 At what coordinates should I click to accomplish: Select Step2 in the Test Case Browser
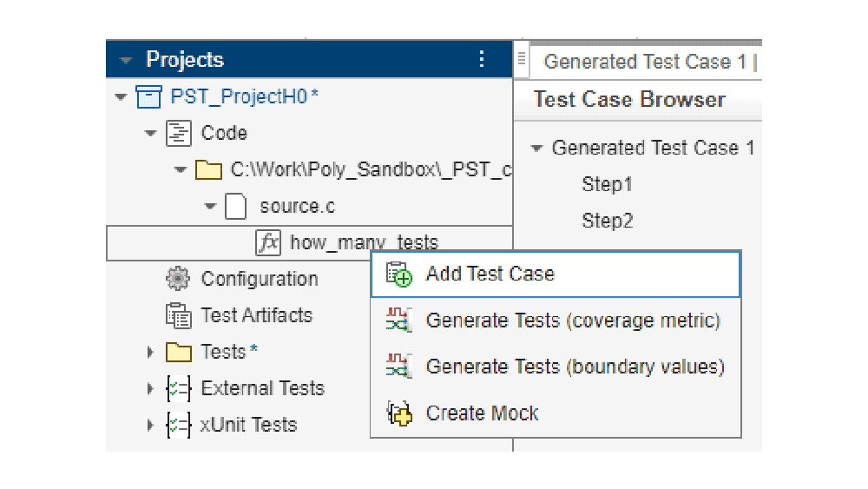pyautogui.click(x=607, y=221)
